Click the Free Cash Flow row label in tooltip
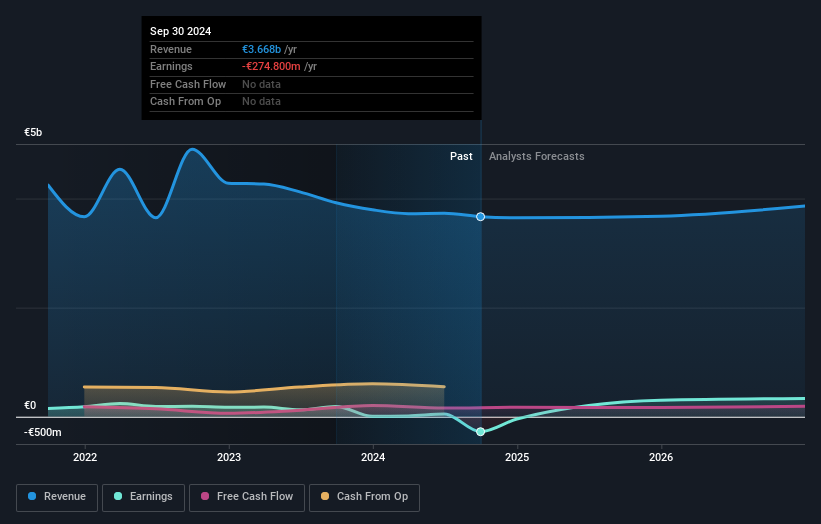The height and width of the screenshot is (524, 821). (x=188, y=84)
